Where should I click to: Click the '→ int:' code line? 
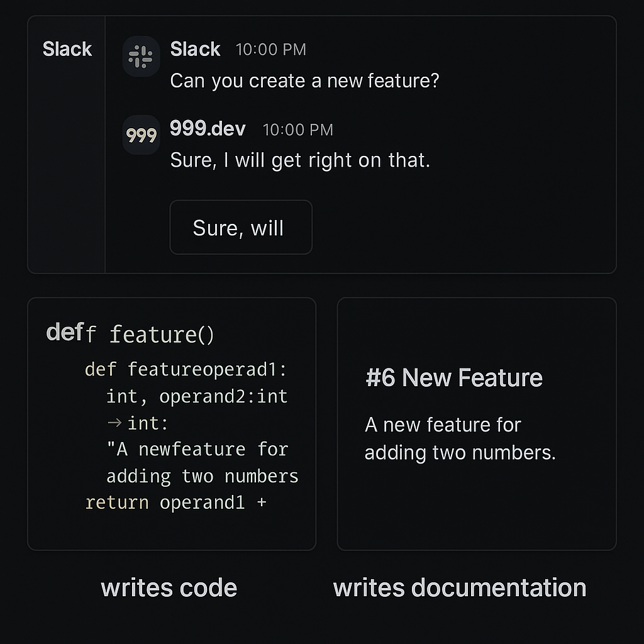point(137,423)
